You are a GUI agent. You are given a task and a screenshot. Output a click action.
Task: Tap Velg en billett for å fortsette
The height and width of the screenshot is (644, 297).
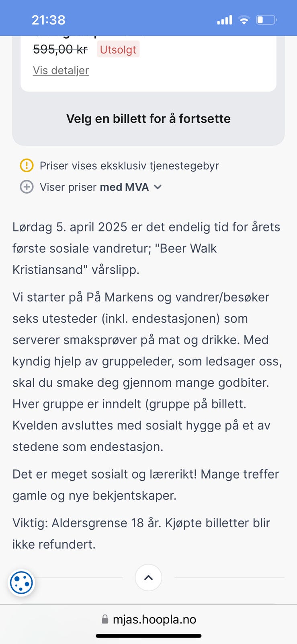(x=148, y=118)
